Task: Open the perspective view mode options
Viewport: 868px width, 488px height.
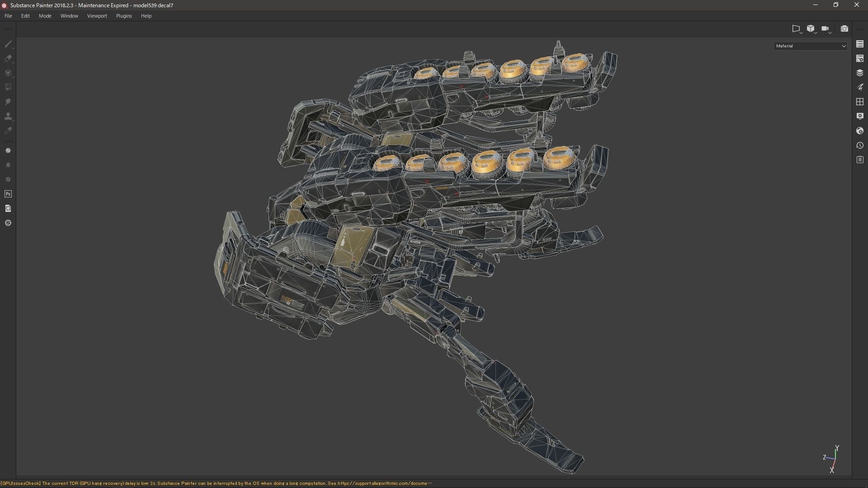Action: coord(797,29)
